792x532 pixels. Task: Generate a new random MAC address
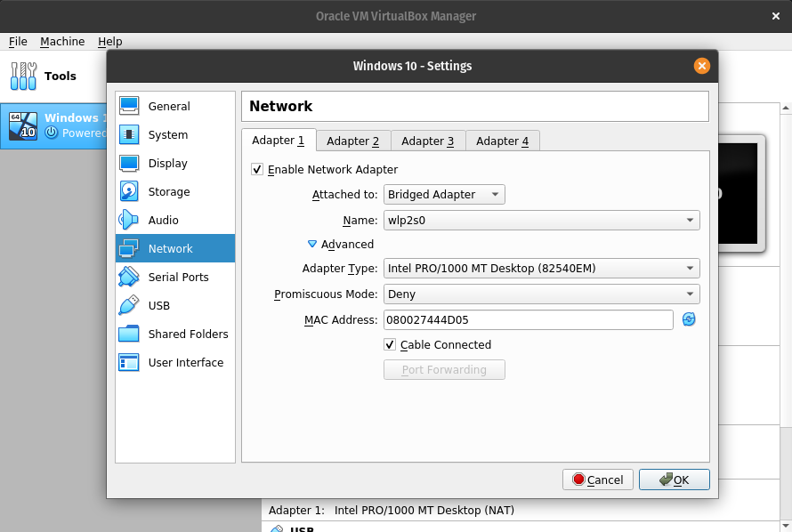[x=689, y=320]
